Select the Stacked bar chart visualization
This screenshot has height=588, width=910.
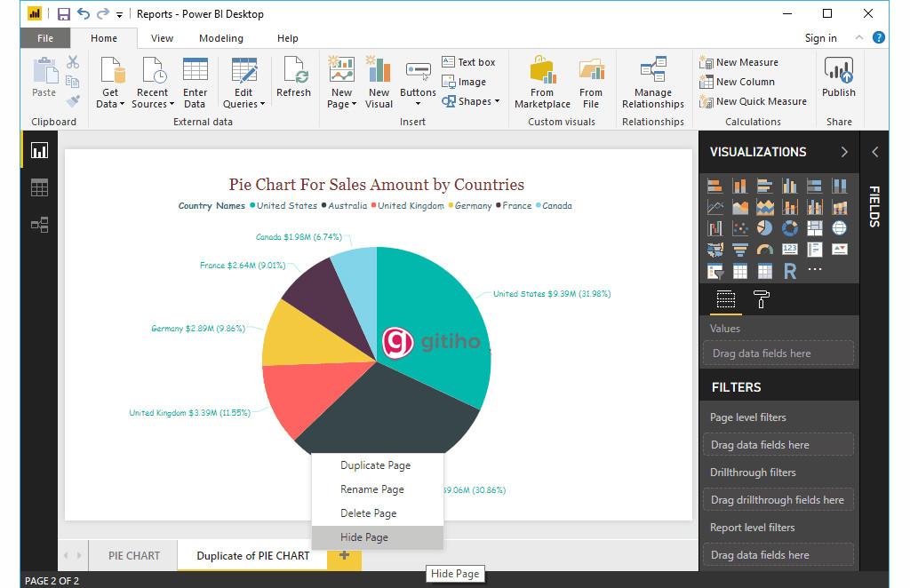tap(715, 186)
